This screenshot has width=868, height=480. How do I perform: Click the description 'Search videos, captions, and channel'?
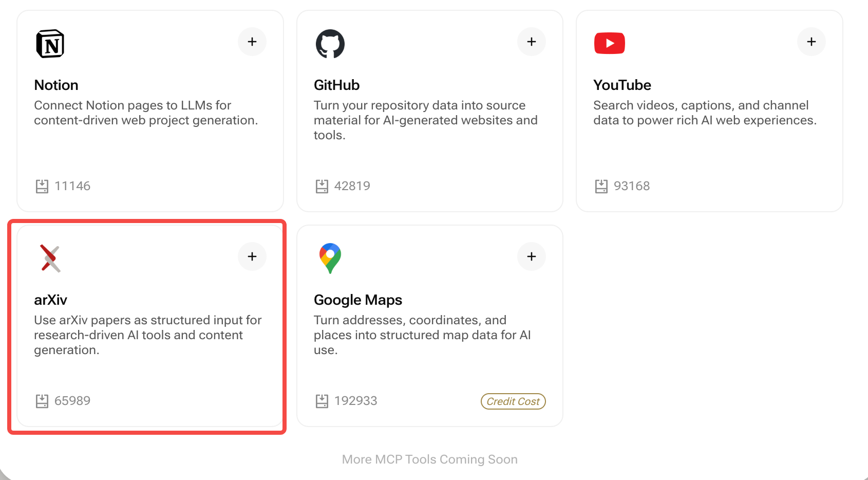(705, 113)
